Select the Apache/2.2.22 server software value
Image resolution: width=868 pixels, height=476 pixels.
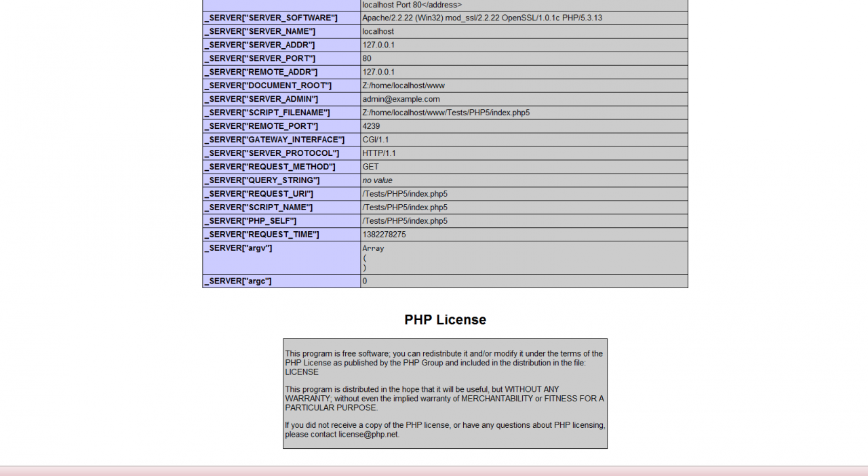[482, 18]
